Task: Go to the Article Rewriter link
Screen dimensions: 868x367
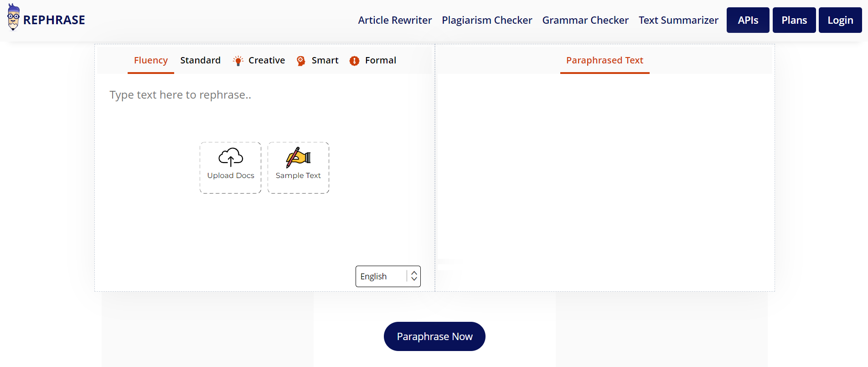Action: [x=395, y=20]
